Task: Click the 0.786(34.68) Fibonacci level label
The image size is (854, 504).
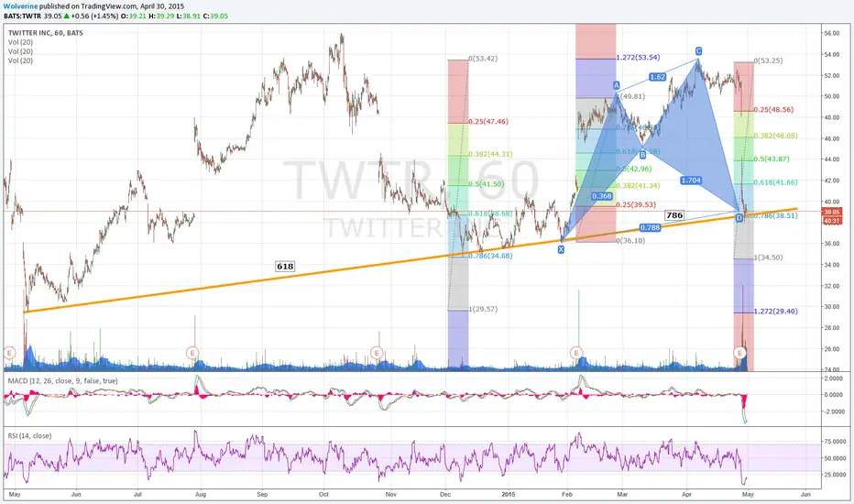Action: [490, 256]
